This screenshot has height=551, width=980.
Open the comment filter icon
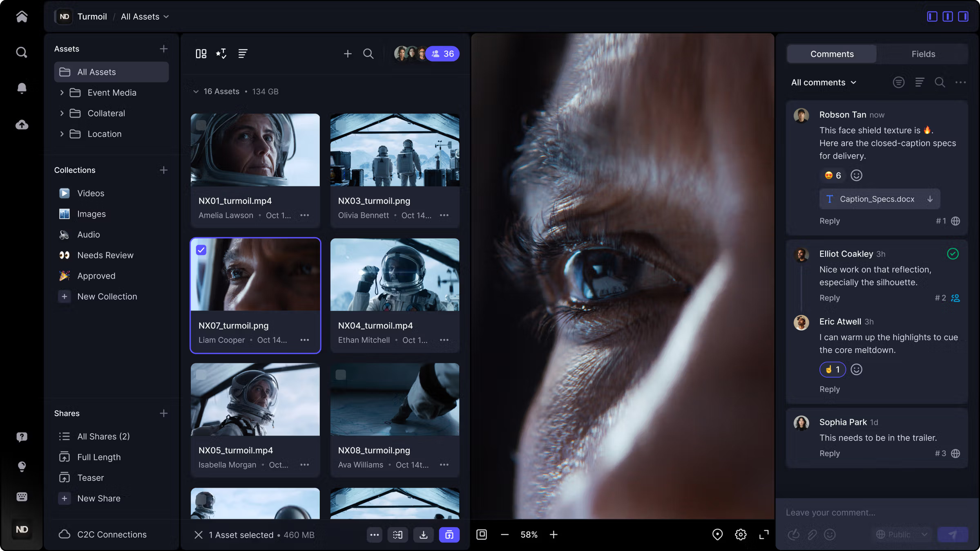pyautogui.click(x=898, y=82)
